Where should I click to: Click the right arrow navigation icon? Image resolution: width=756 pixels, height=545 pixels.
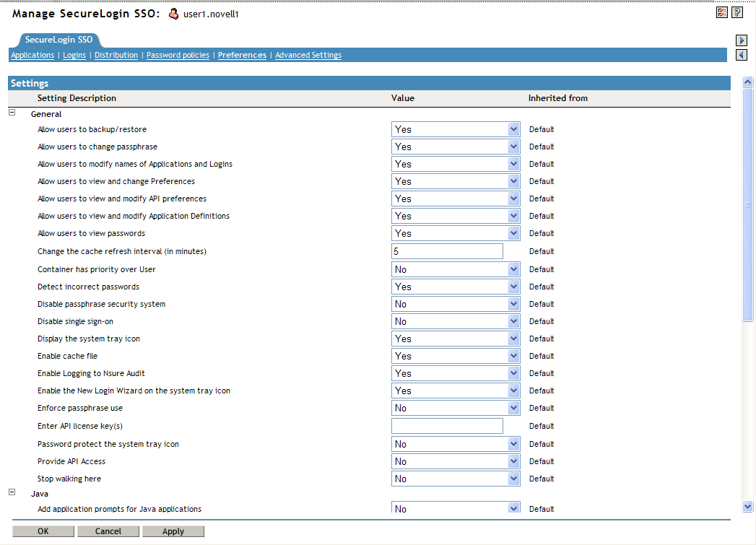click(x=741, y=40)
